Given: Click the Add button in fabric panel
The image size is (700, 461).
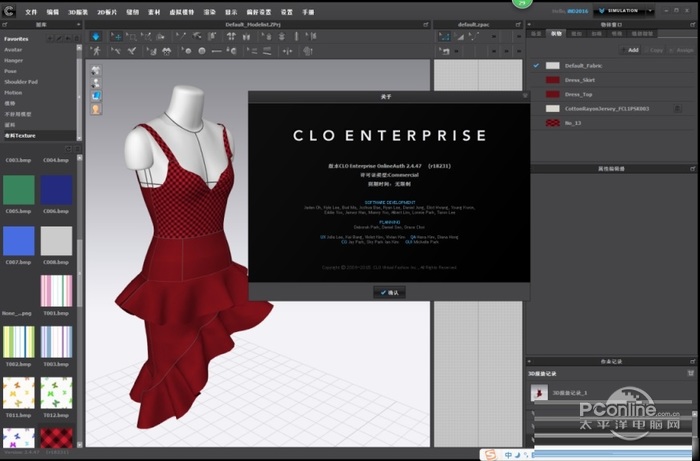Looking at the screenshot, I should pos(630,49).
